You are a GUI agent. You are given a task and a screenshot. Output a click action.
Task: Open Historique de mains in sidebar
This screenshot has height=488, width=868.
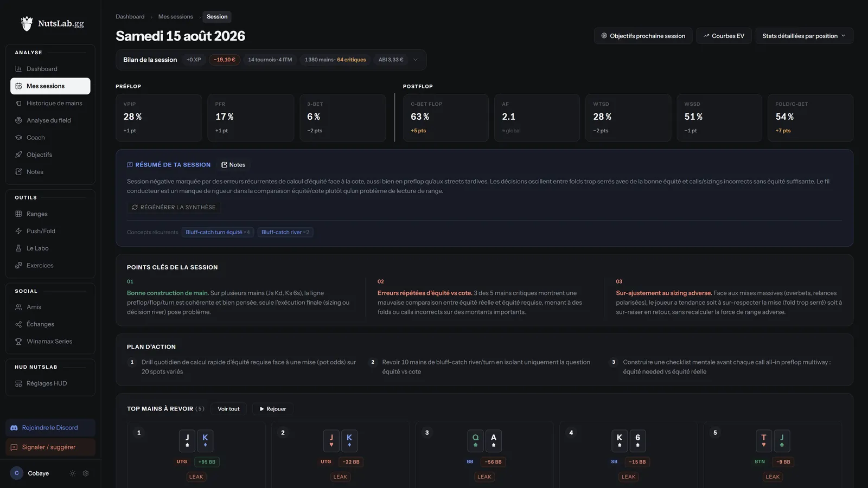(50, 103)
